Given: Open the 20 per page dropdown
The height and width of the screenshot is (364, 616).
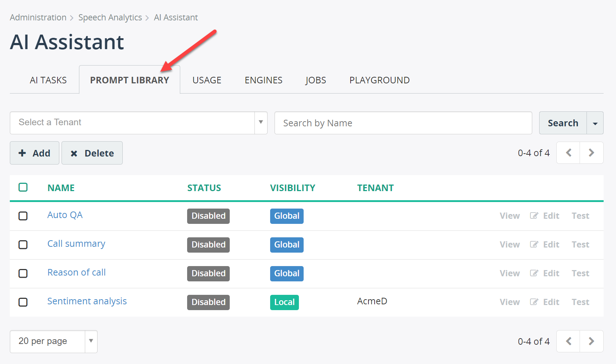Looking at the screenshot, I should coord(54,341).
